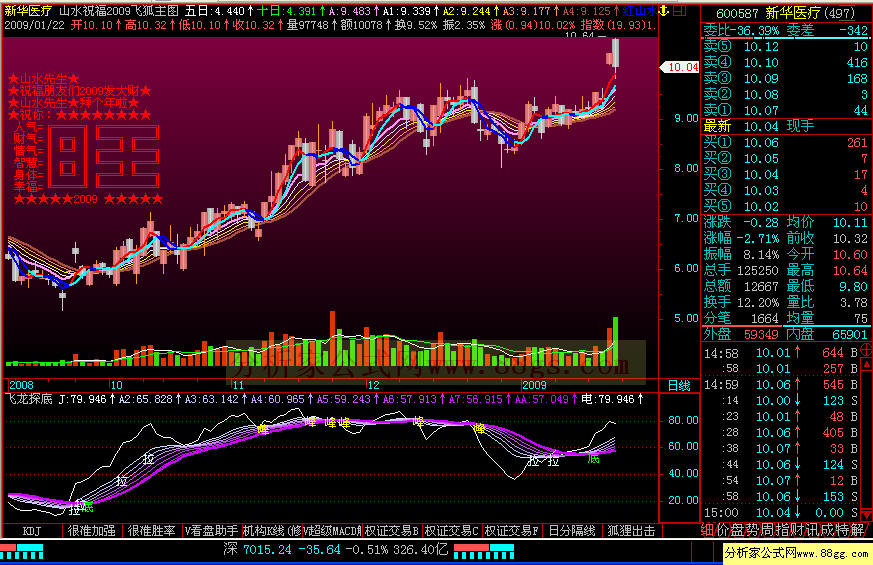Click the 买① 10.06 buy order row
873x565 pixels.
785,143
